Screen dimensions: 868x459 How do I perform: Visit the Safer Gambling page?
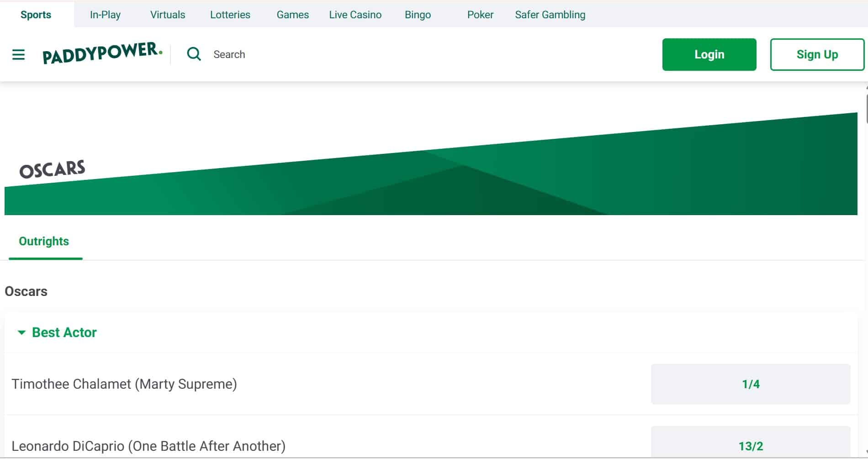pyautogui.click(x=550, y=15)
